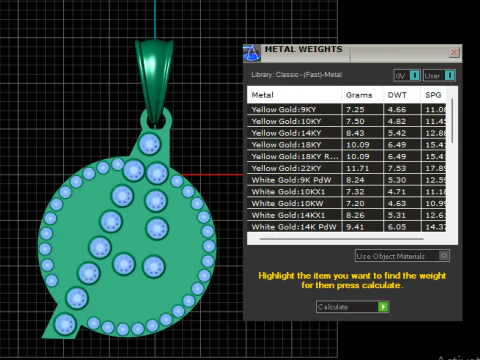Select the White Gold:14KX1 row
The image size is (480, 360).
[x=346, y=215]
